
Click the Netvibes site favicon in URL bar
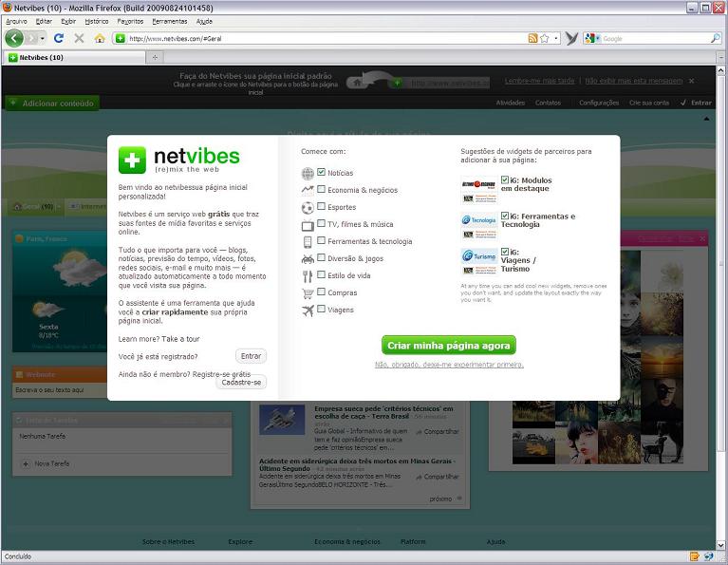(x=120, y=39)
